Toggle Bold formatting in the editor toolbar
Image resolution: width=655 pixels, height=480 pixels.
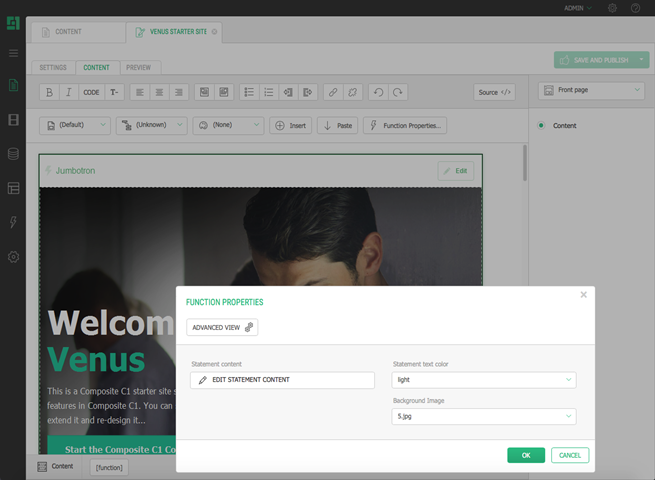pos(50,92)
